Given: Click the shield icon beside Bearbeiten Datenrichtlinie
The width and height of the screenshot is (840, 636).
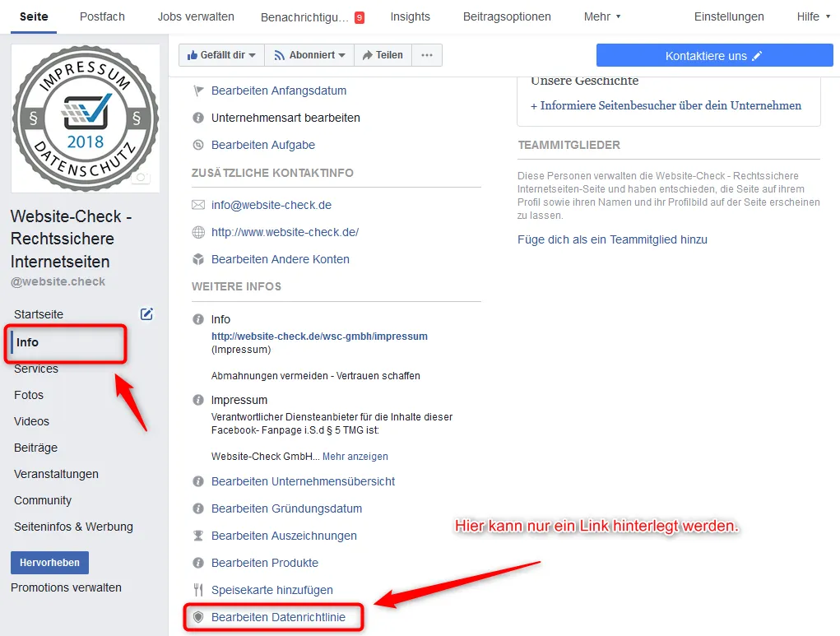Looking at the screenshot, I should [x=197, y=617].
